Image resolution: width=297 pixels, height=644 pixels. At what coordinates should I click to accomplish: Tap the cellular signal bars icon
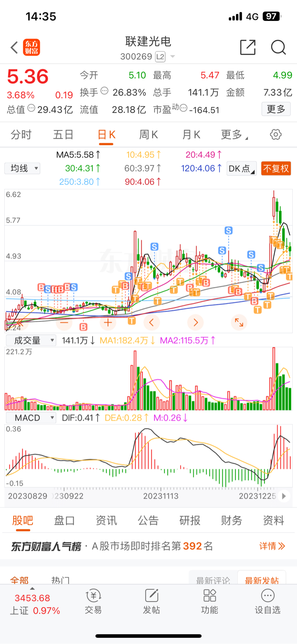click(x=235, y=17)
